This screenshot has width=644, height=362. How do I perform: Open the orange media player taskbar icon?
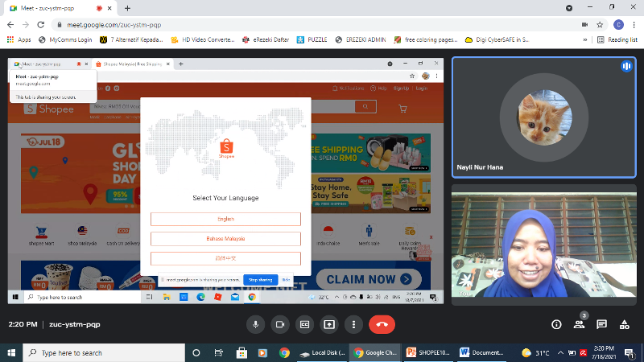(262, 352)
